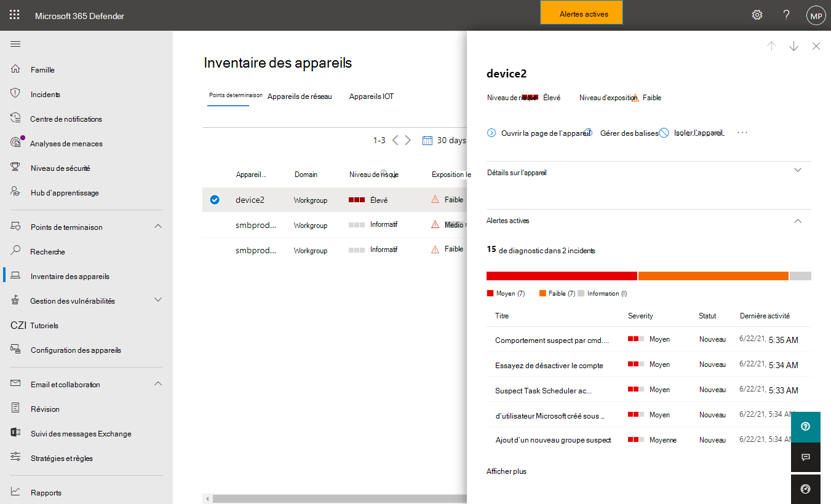Click the Stratégies et règles icon
The image size is (831, 504).
(x=16, y=458)
